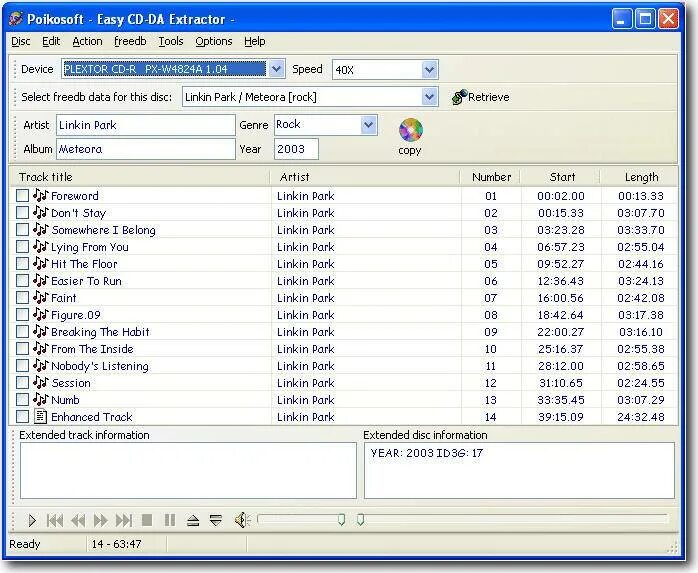698x573 pixels.
Task: Click the PLEXTOR CD-R device combo box
Action: click(173, 69)
